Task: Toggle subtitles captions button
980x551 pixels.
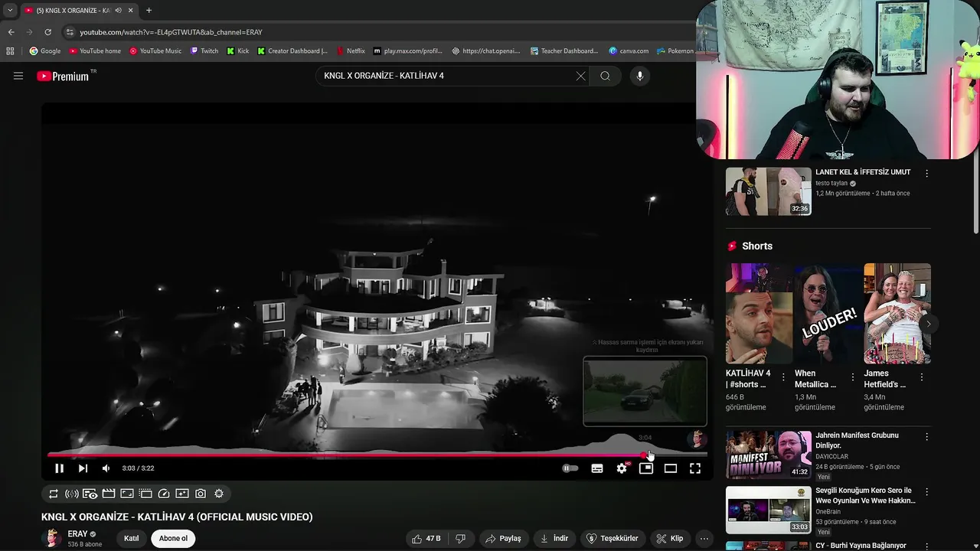Action: point(597,468)
